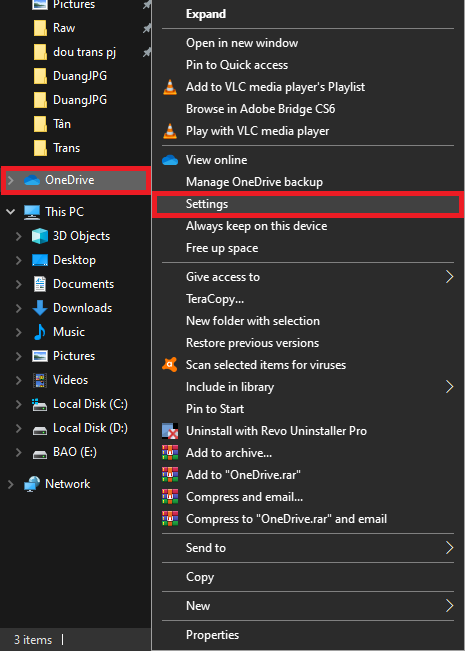Click the Trans folder icon
This screenshot has height=651, width=465.
(40, 148)
